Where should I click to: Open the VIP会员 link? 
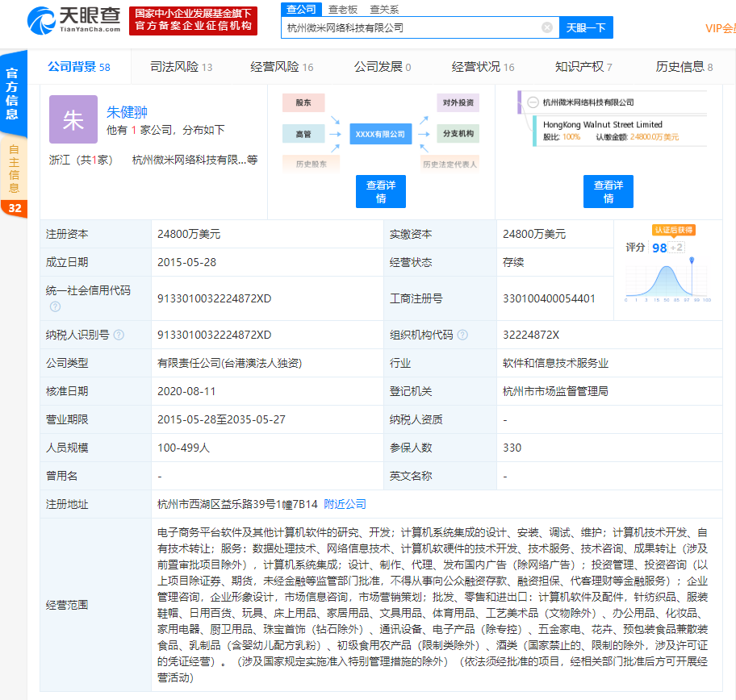coord(721,28)
